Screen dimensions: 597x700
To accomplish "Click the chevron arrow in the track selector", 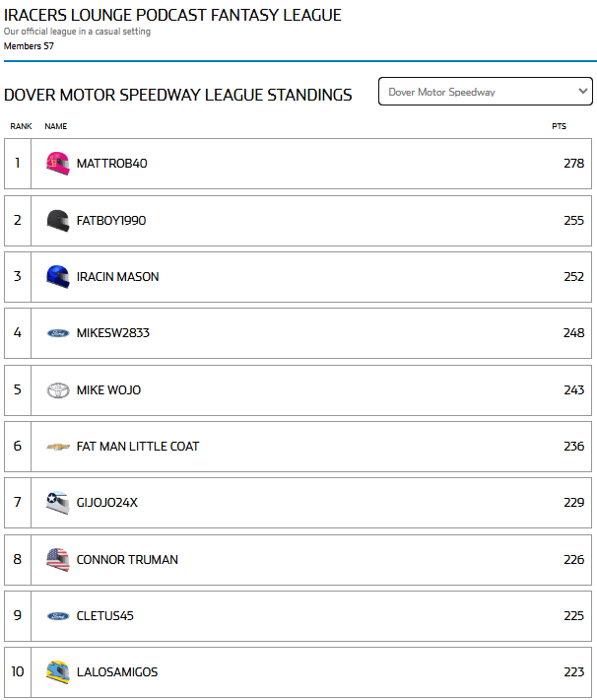I will tap(582, 91).
